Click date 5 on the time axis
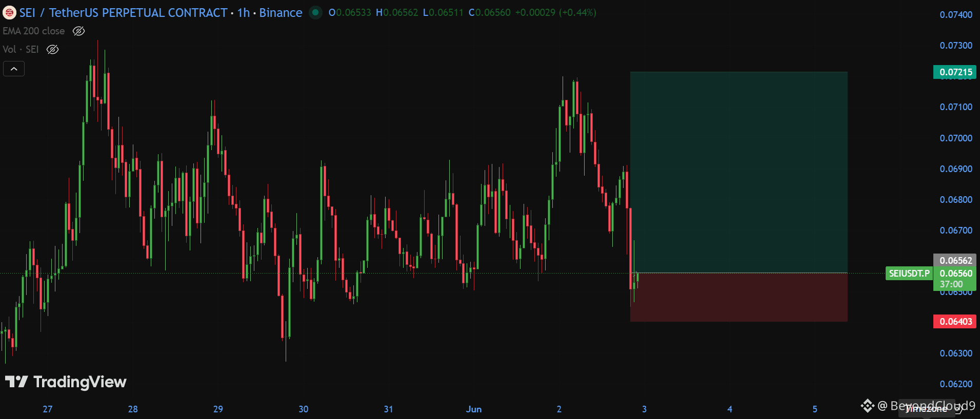This screenshot has width=980, height=419. pyautogui.click(x=815, y=409)
